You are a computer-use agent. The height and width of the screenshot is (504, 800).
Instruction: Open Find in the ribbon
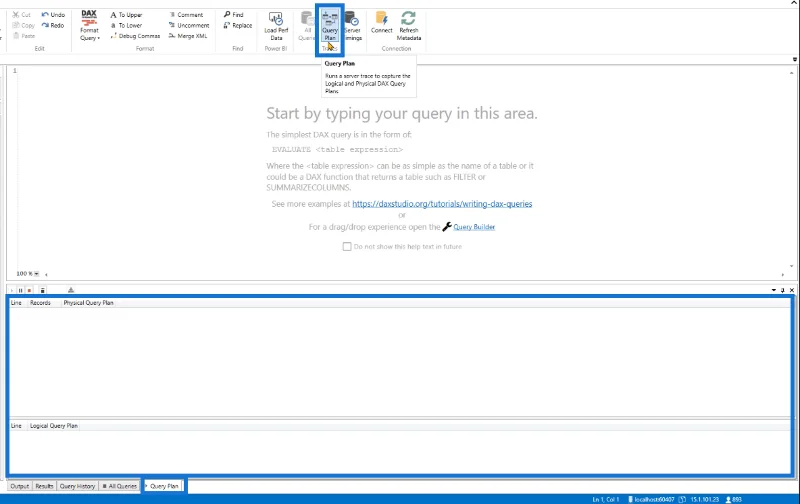[x=234, y=14]
